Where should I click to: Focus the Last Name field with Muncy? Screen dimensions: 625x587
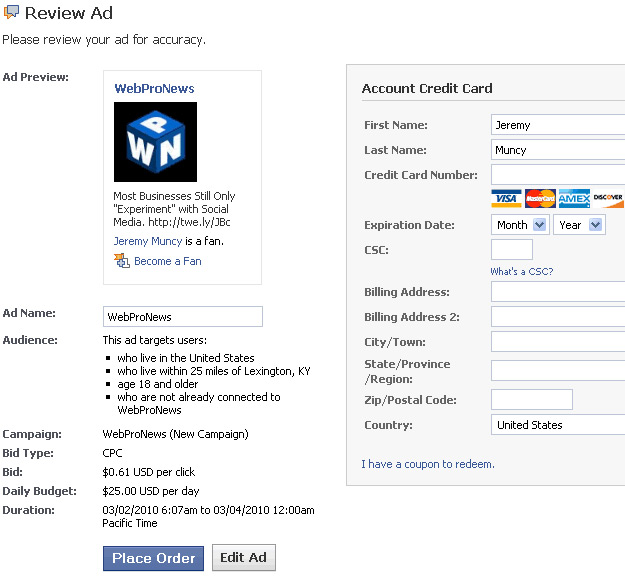click(x=558, y=150)
